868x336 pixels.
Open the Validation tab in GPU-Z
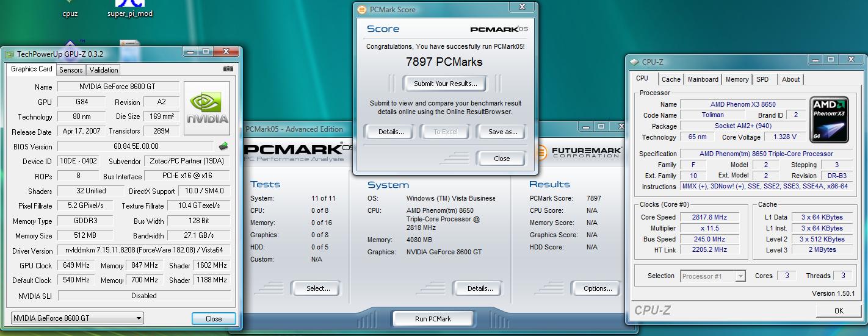tap(103, 70)
